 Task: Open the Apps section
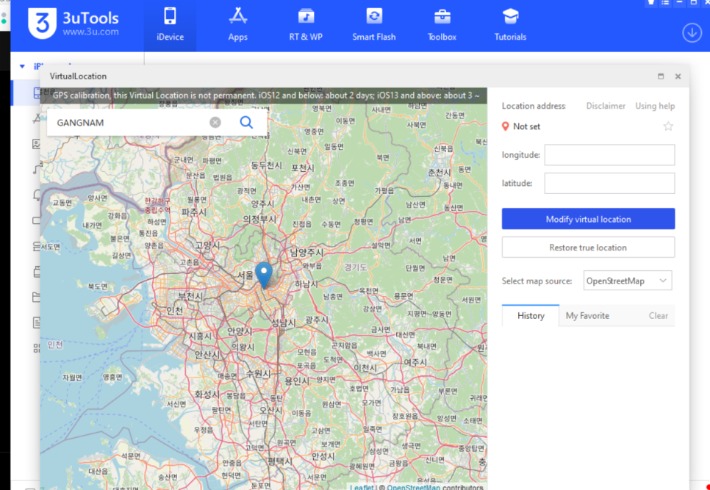(x=238, y=25)
